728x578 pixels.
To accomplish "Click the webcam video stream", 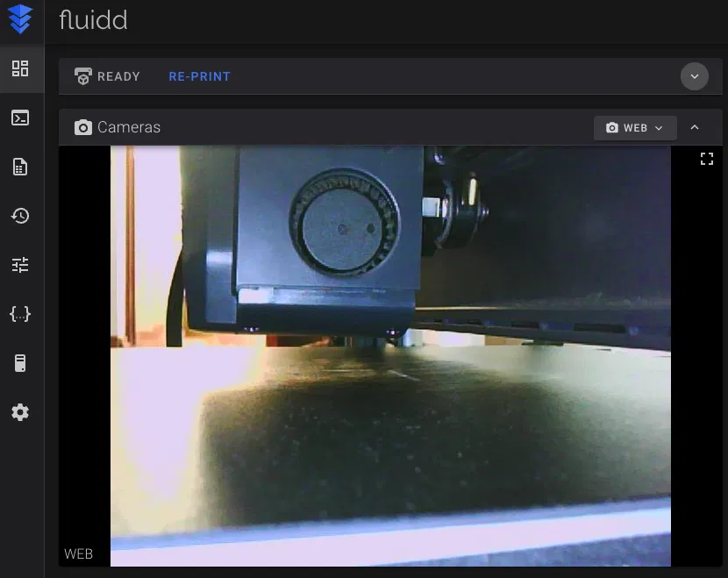I will (x=390, y=356).
